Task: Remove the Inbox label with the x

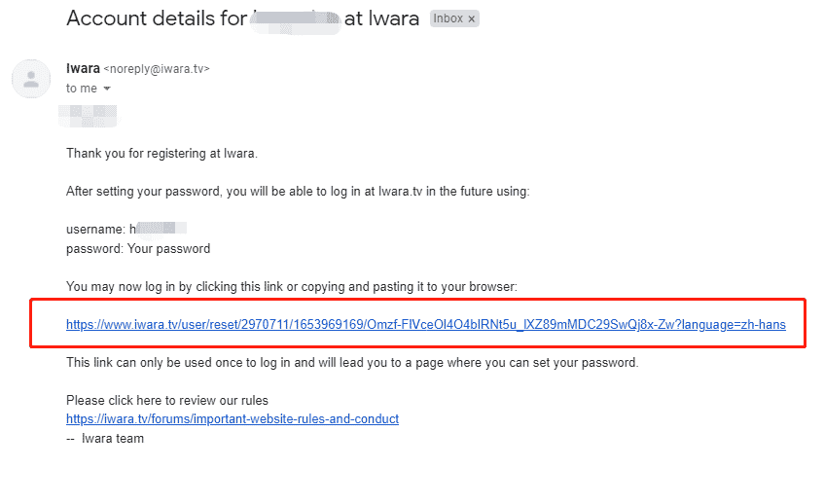Action: pyautogui.click(x=472, y=18)
